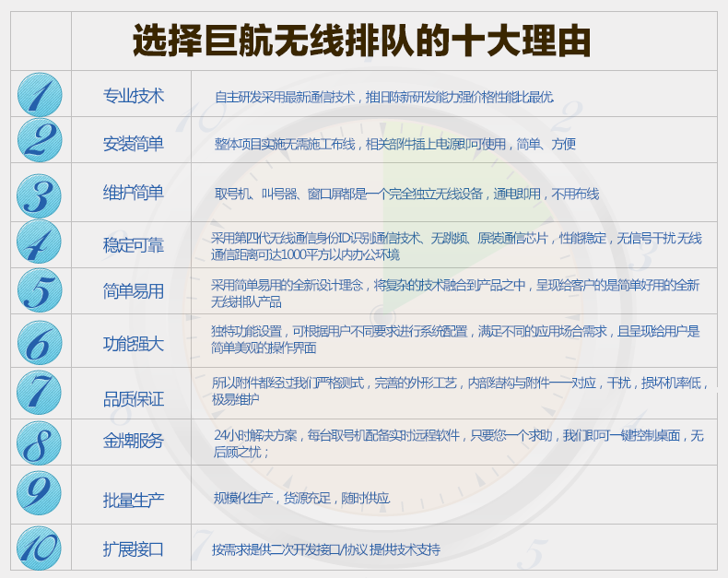Click the title 选择巨航无线排队的十大理由
This screenshot has height=578, width=728.
coord(361,41)
